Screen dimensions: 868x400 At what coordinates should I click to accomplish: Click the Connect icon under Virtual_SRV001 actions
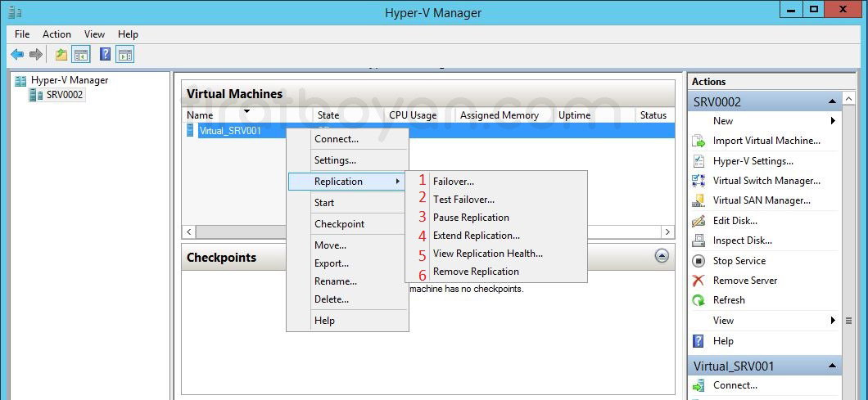pyautogui.click(x=698, y=385)
